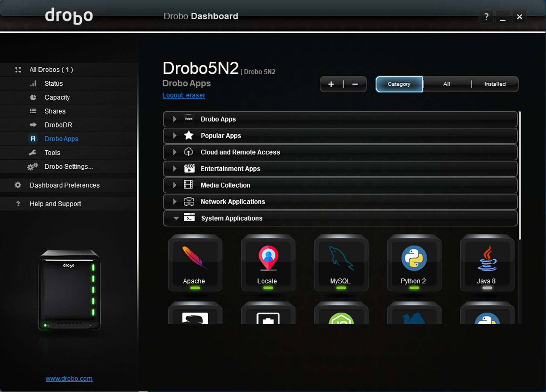Click the Drobo Apps category 'Apps' icon
This screenshot has width=546, height=392.
point(189,119)
